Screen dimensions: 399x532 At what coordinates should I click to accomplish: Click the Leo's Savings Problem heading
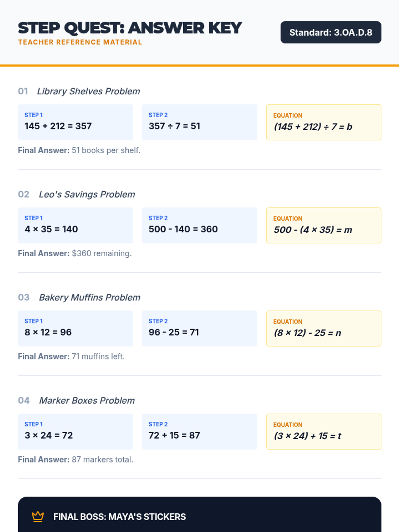pyautogui.click(x=87, y=194)
